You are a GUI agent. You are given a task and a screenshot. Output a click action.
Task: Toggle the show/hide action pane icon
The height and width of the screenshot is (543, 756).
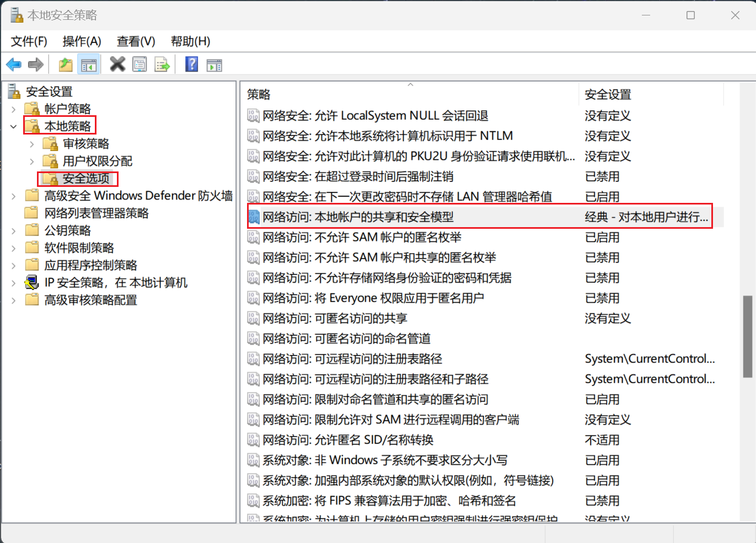tap(214, 65)
